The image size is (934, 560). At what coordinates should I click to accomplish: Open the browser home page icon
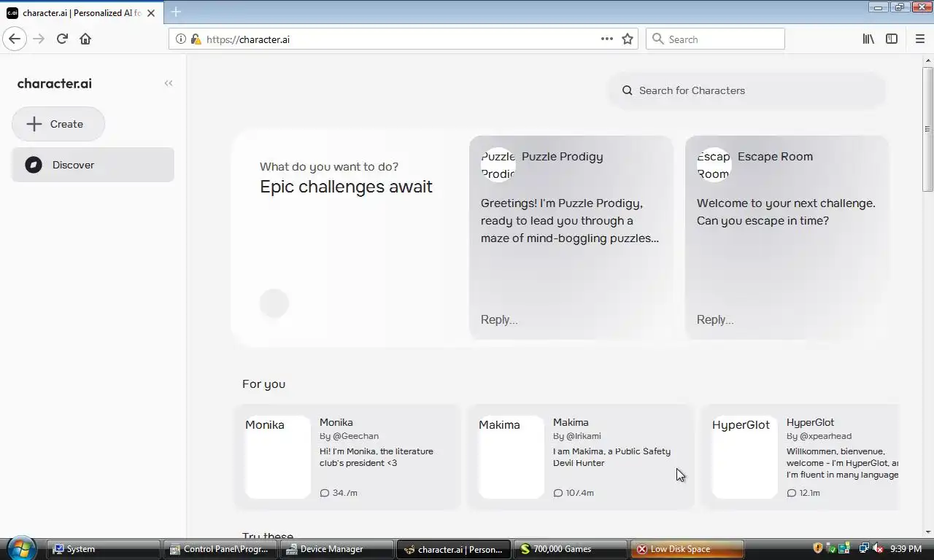coord(85,39)
